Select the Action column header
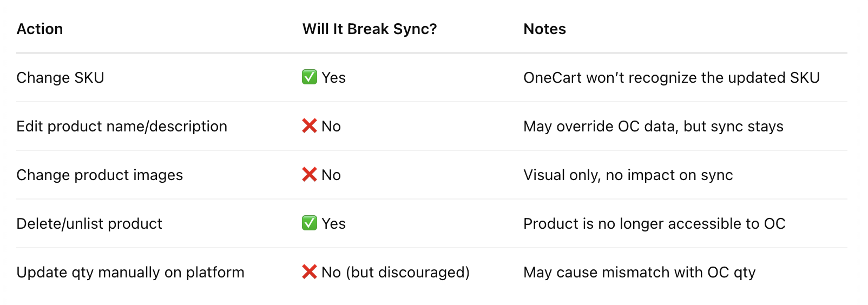 click(x=40, y=29)
